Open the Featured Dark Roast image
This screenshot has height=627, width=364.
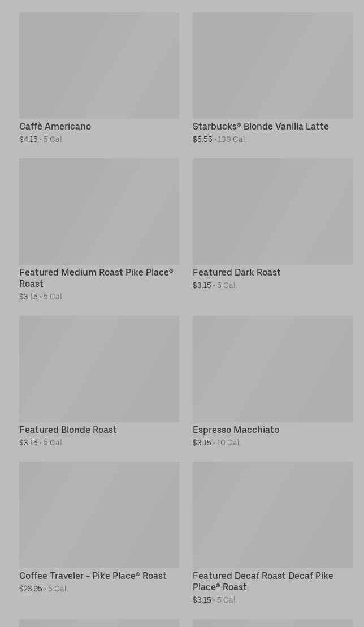(272, 212)
